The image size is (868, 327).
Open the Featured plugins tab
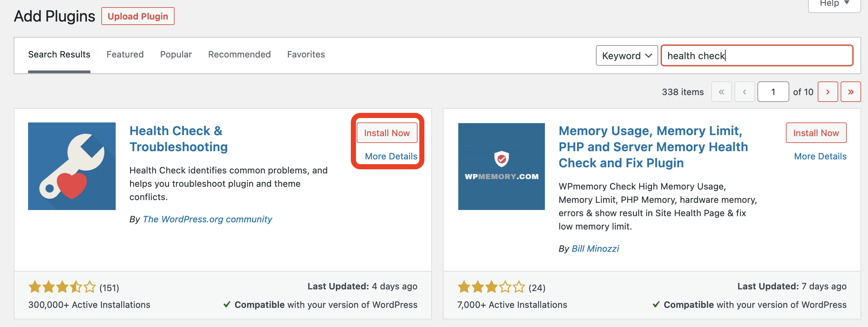(125, 54)
